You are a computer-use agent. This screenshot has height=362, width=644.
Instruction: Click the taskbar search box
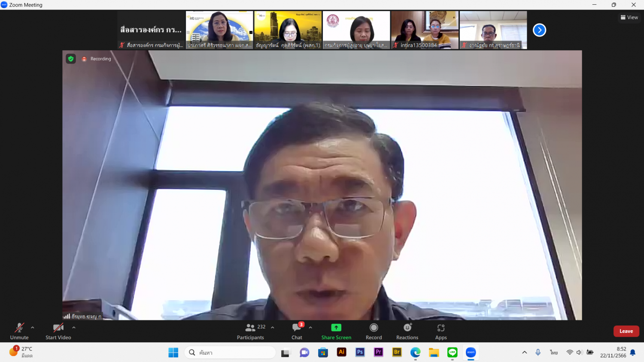point(230,353)
